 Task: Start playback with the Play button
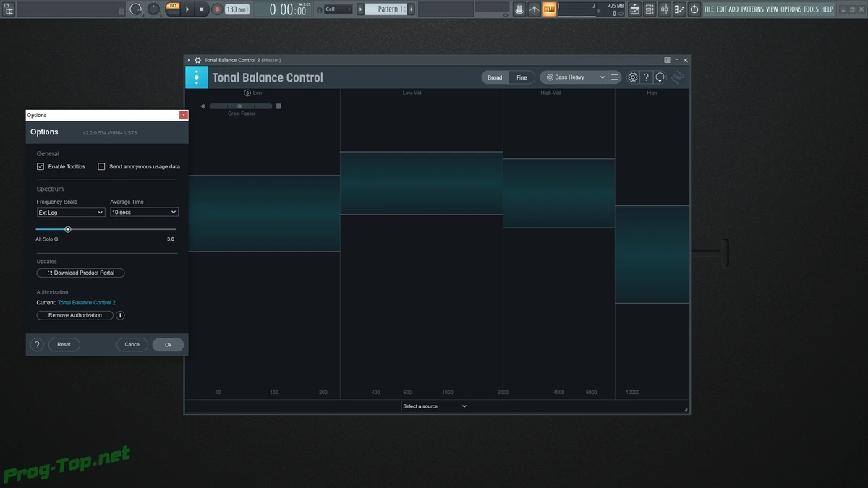188,9
